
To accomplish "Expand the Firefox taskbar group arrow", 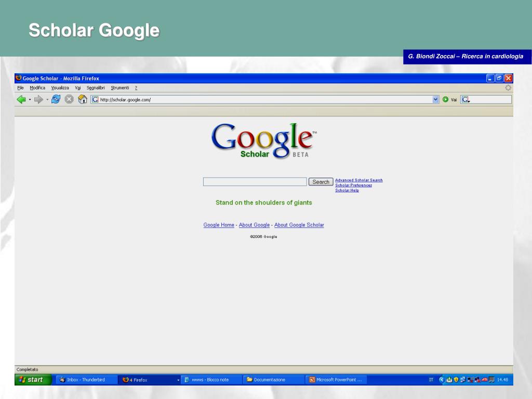I will coord(179,380).
